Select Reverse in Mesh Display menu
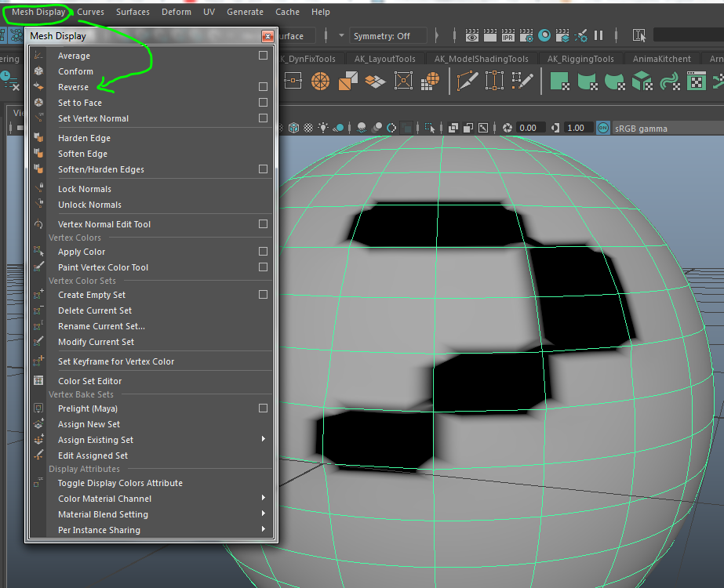This screenshot has height=588, width=724. coord(73,87)
